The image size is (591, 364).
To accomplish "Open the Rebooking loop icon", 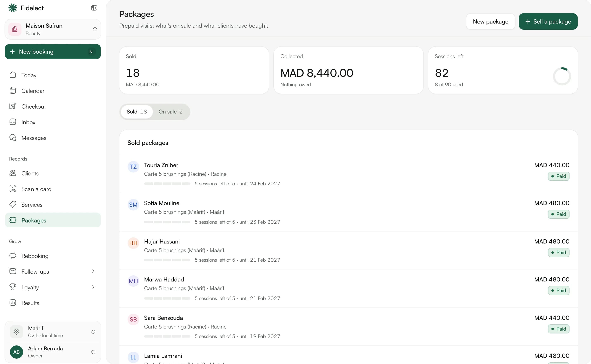I will (13, 256).
